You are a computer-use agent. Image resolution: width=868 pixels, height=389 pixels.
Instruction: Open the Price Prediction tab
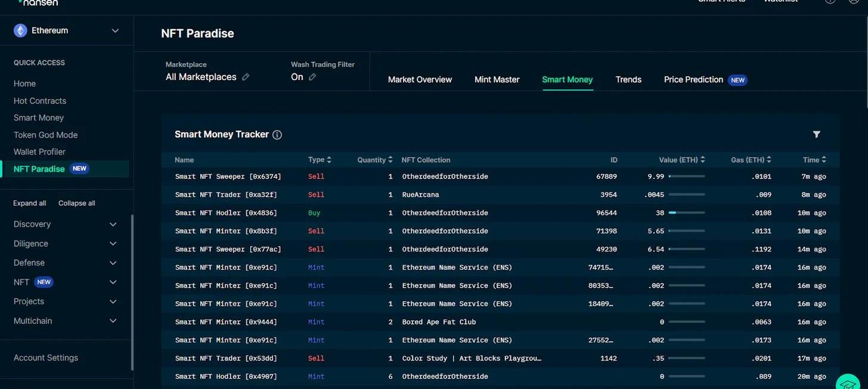click(x=693, y=79)
